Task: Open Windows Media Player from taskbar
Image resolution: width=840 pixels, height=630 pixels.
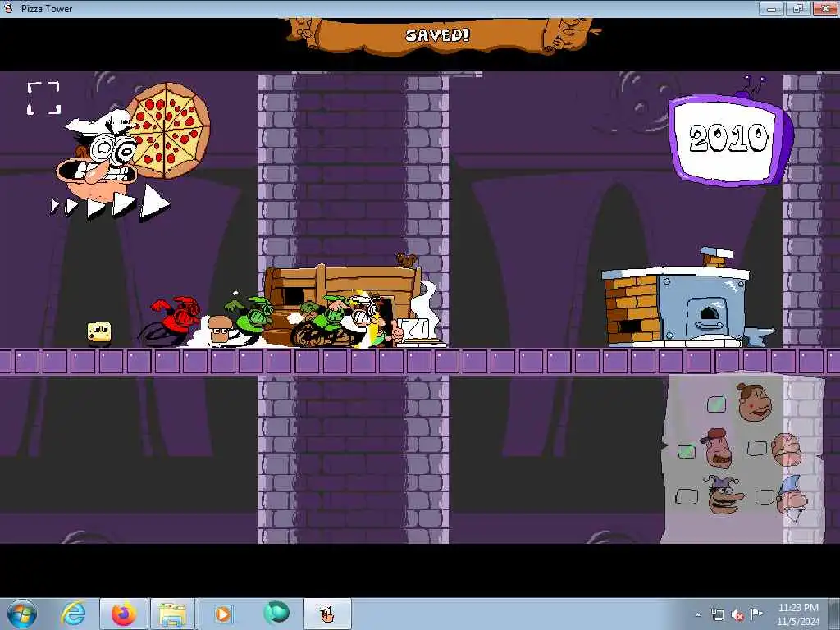Action: [223, 614]
